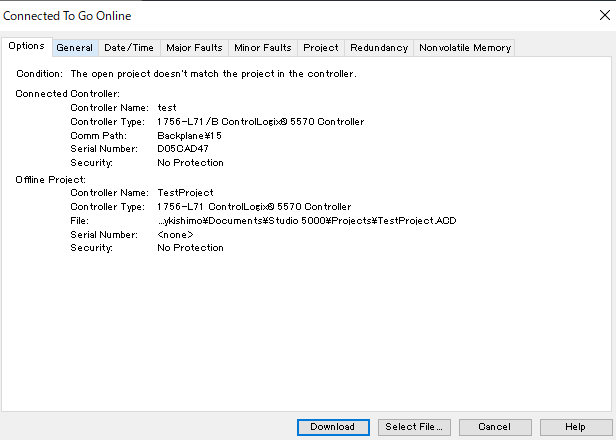The width and height of the screenshot is (616, 440).
Task: Cancel the Go Online dialog
Action: [x=494, y=426]
